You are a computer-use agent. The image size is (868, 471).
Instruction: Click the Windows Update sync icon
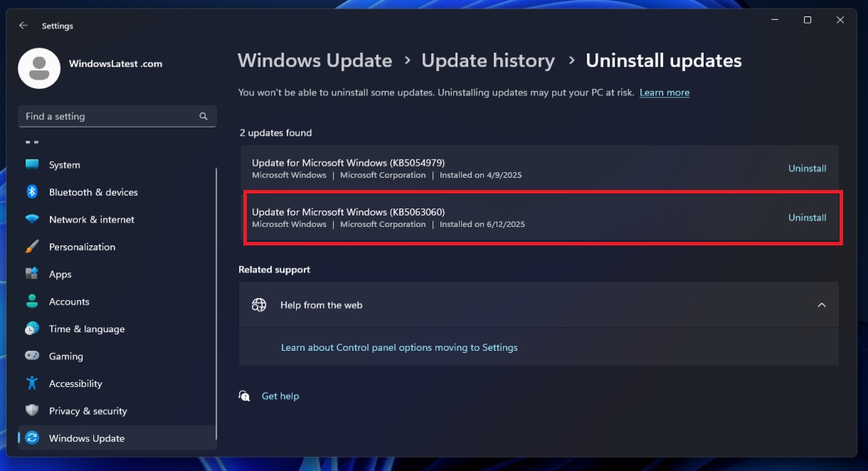[32, 438]
